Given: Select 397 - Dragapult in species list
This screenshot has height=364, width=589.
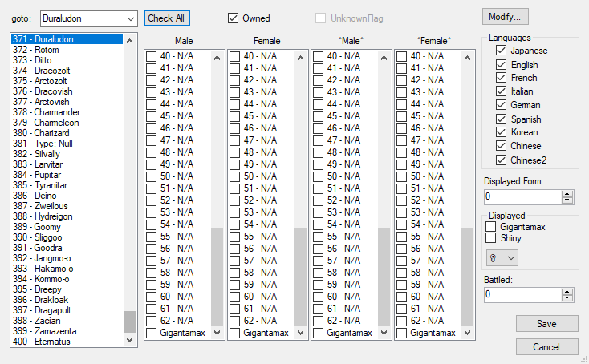Looking at the screenshot, I should (67, 310).
